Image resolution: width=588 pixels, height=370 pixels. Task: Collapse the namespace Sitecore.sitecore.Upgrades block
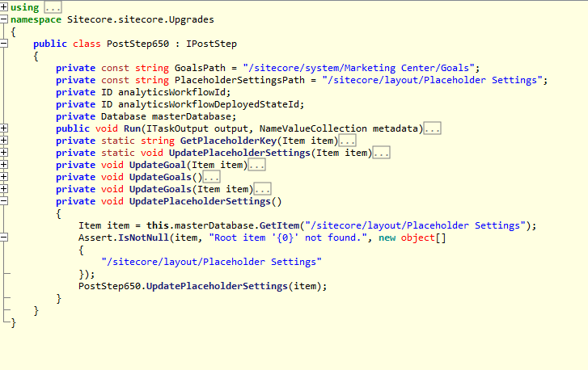4,19
